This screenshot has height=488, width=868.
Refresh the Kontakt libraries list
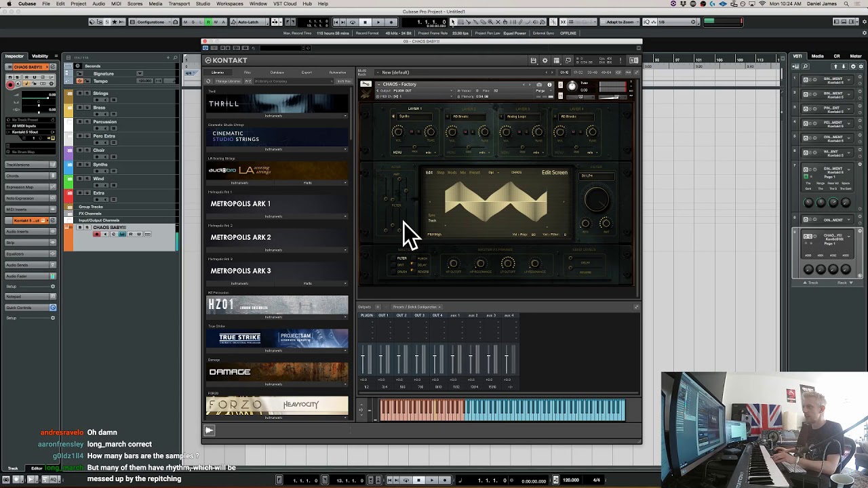point(209,81)
